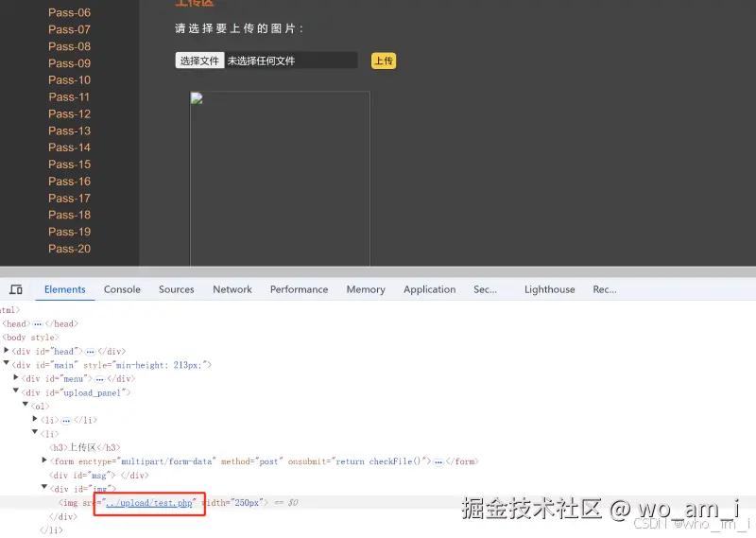Collapse the second expanded li node arrow
The height and width of the screenshot is (538, 756).
tap(35, 433)
